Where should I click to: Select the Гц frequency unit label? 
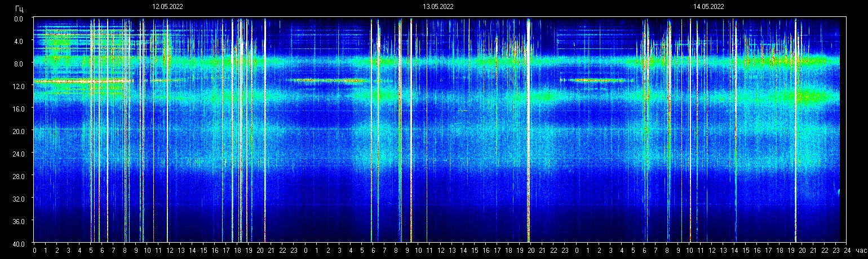(x=19, y=8)
